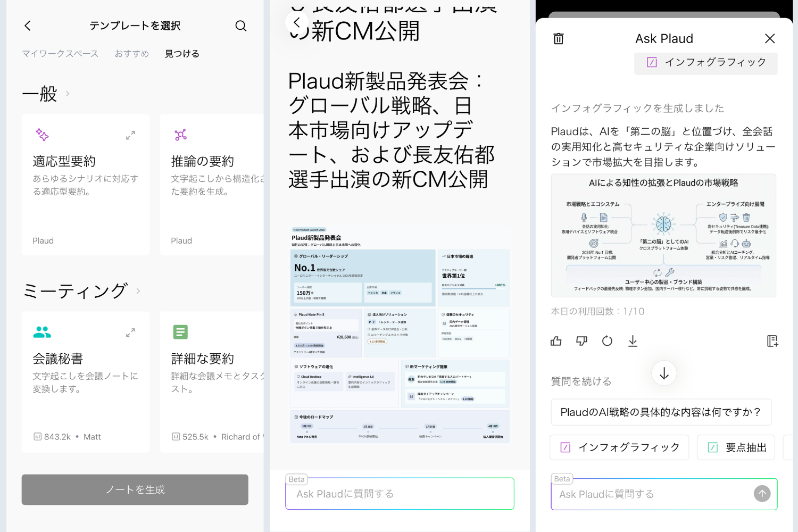798x532 pixels.
Task: Select the suggested question PlaudのAI戦略の具体的な内容は何ですか？
Action: (x=661, y=412)
